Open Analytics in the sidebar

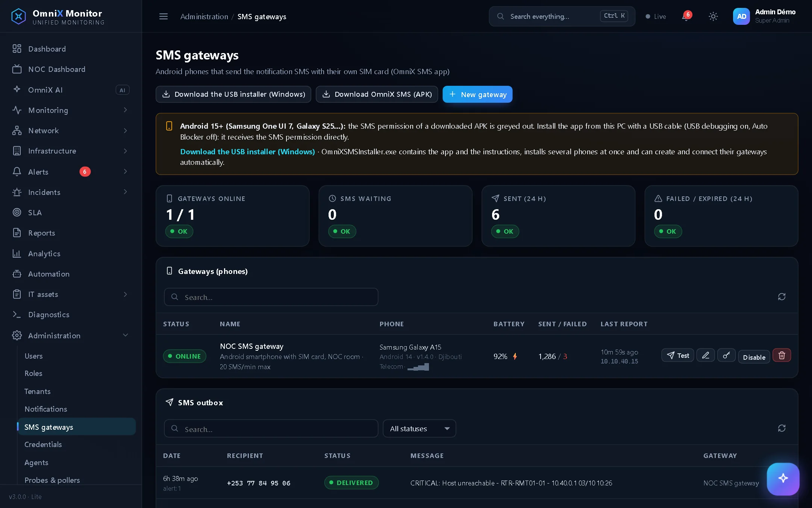(71, 253)
